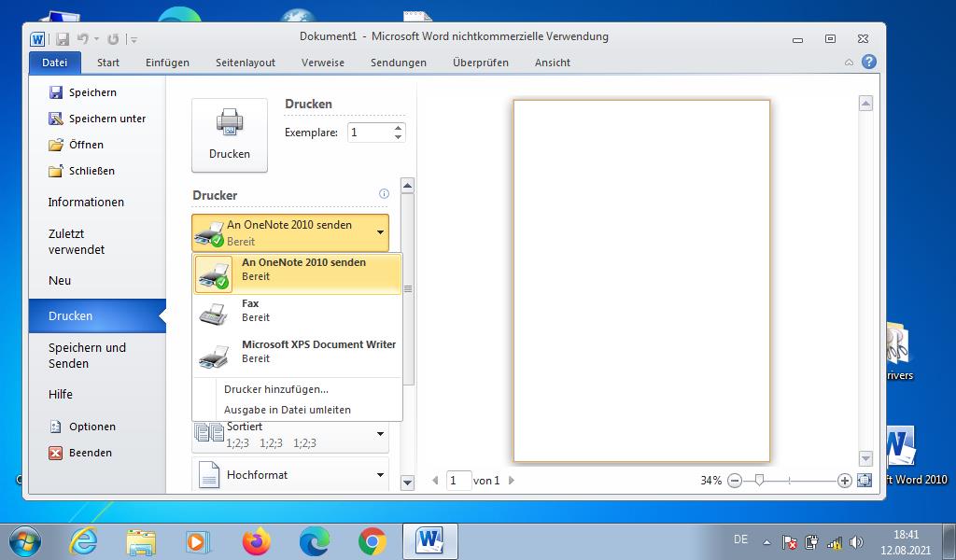The width and height of the screenshot is (956, 560).
Task: Click the Exemplare copies input field
Action: 370,133
